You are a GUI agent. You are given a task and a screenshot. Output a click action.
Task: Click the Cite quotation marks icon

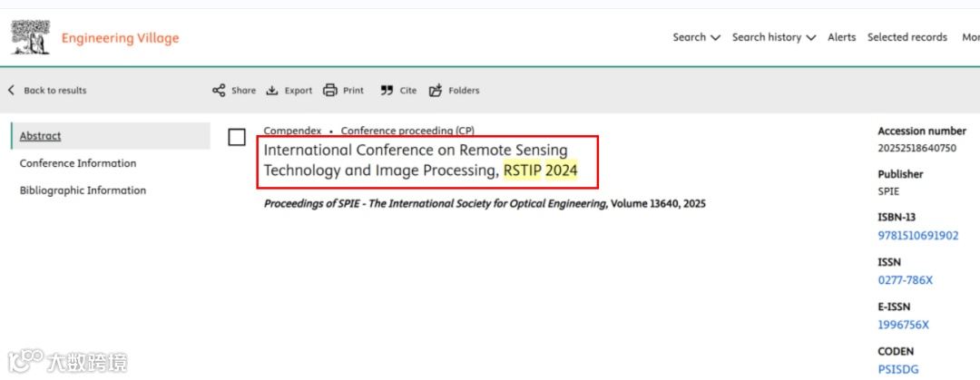pos(387,91)
